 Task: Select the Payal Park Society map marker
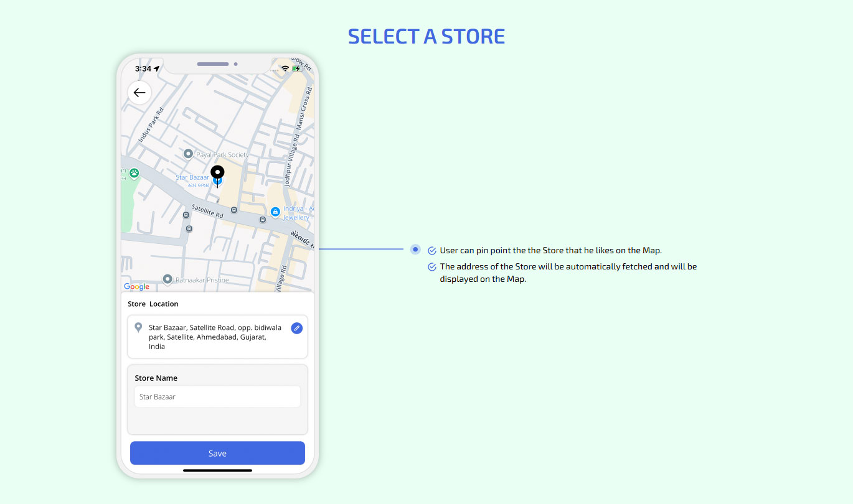[188, 153]
